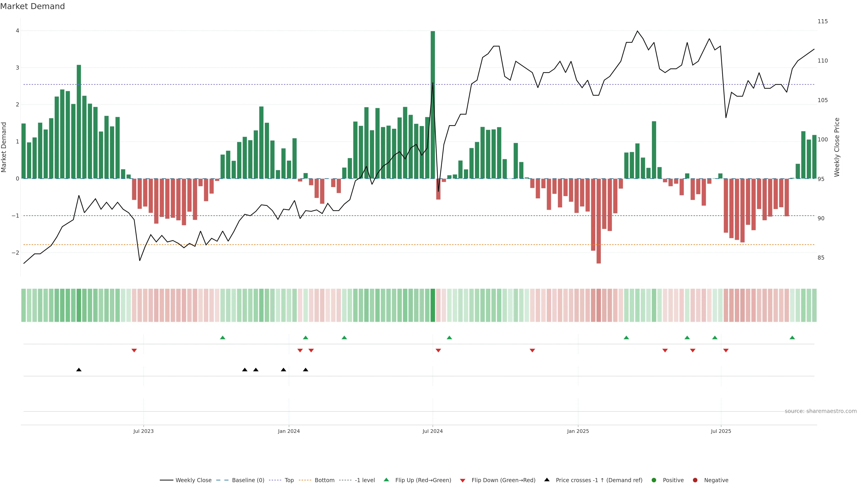Screen dimensions: 868x488
Task: Click the Jan 2025 axis label
Action: [x=578, y=431]
